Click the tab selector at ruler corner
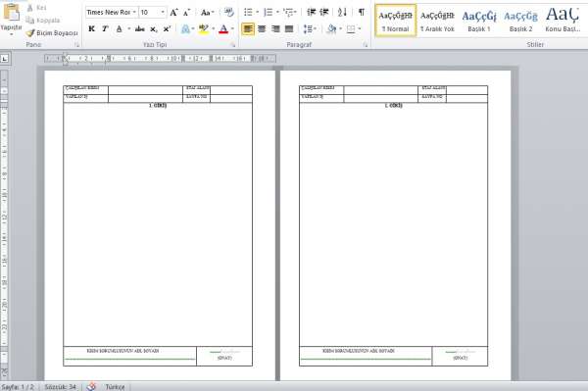 (x=5, y=58)
